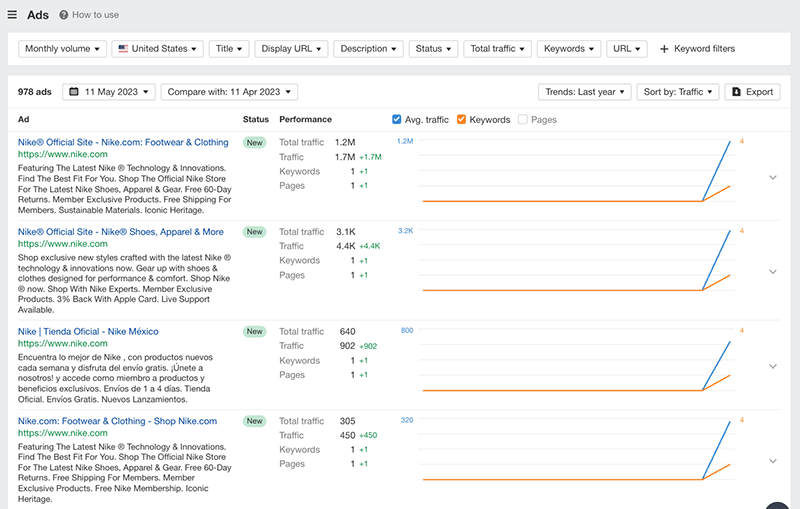Click the nike.com URL under the first ad
The image size is (800, 509).
pyautogui.click(x=63, y=154)
